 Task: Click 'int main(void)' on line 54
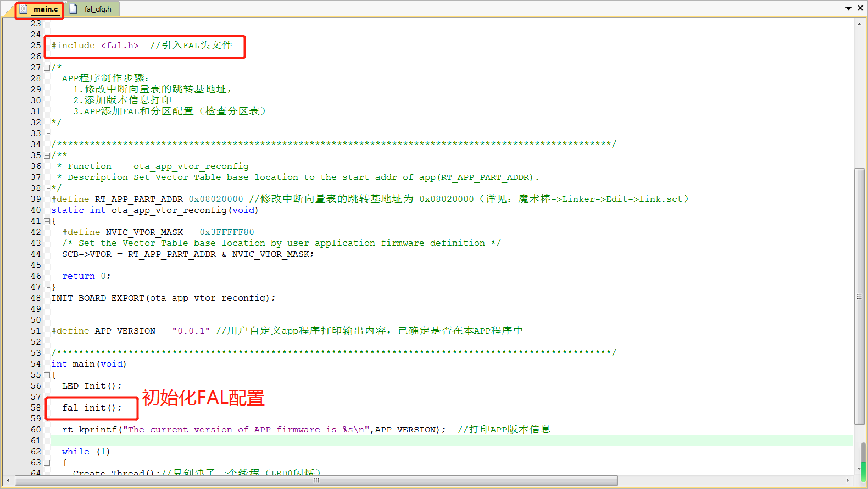click(x=89, y=364)
